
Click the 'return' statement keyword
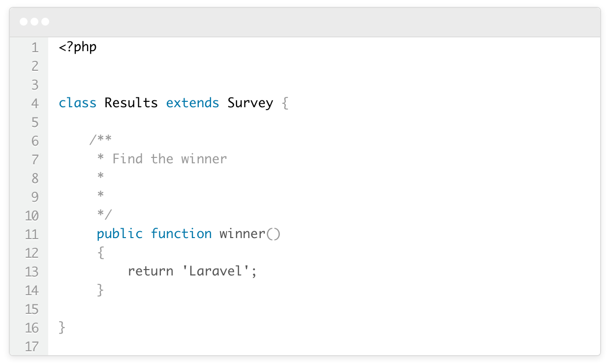(151, 271)
